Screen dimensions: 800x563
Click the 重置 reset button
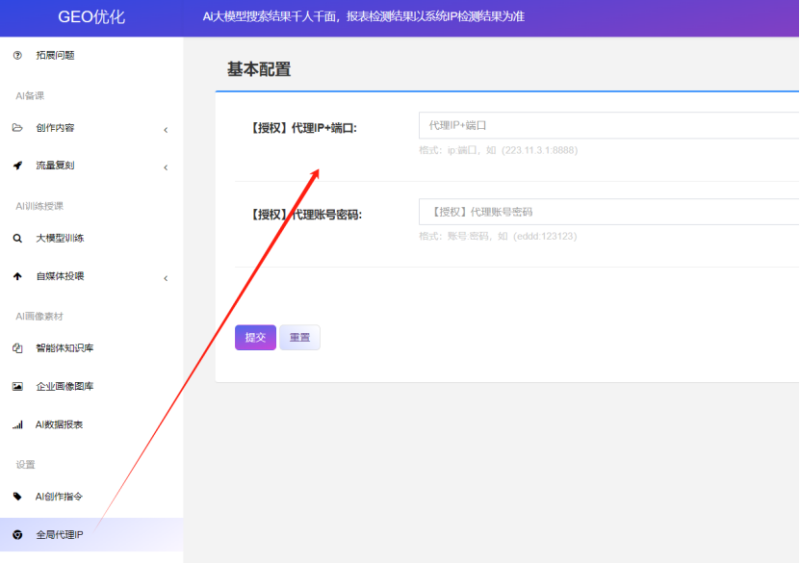tap(300, 337)
